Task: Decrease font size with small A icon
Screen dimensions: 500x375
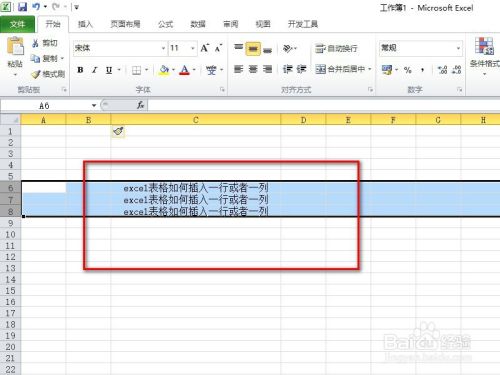Action: tap(218, 49)
